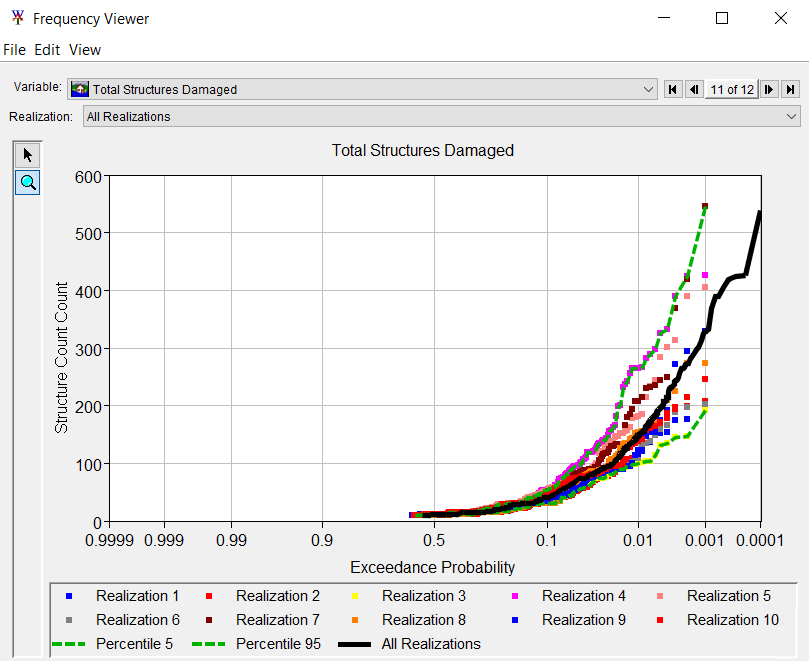Open the Edit menu
Screen dimensions: 809x661
pos(47,49)
